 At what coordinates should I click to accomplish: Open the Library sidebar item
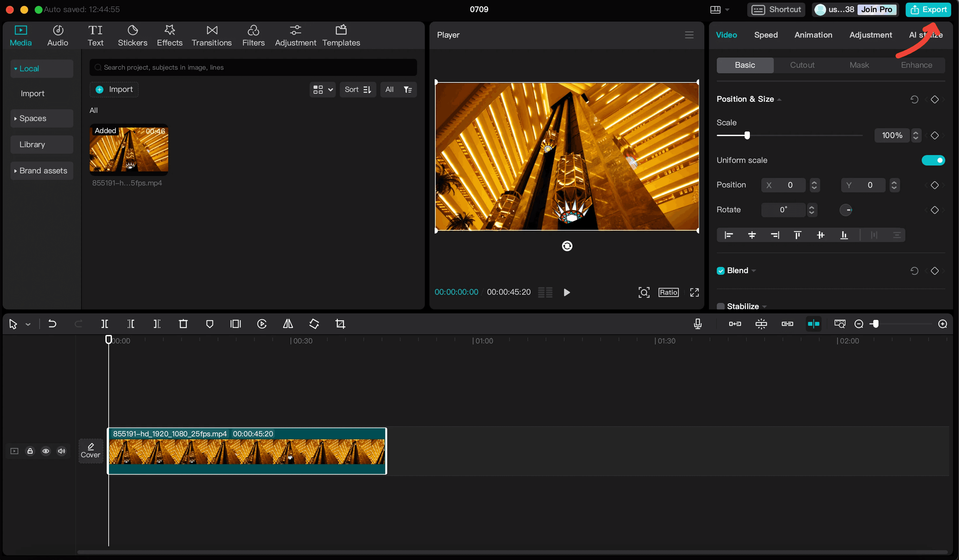click(42, 145)
